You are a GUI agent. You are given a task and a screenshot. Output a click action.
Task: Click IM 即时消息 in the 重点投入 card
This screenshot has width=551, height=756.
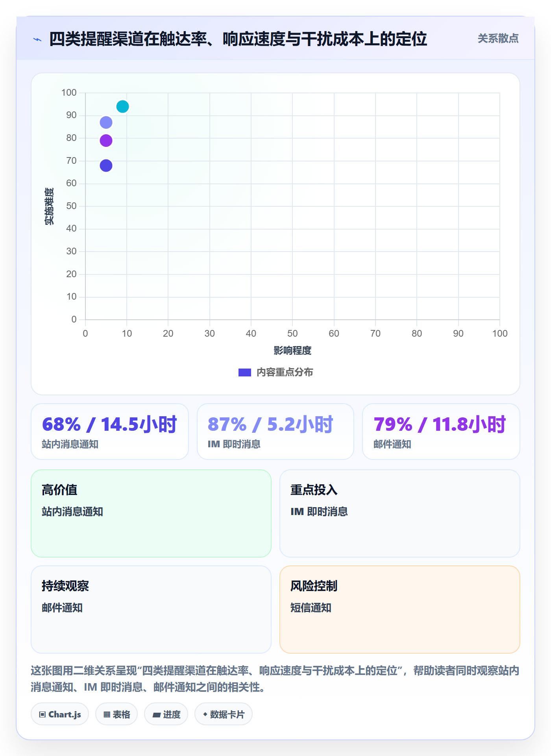click(x=319, y=511)
